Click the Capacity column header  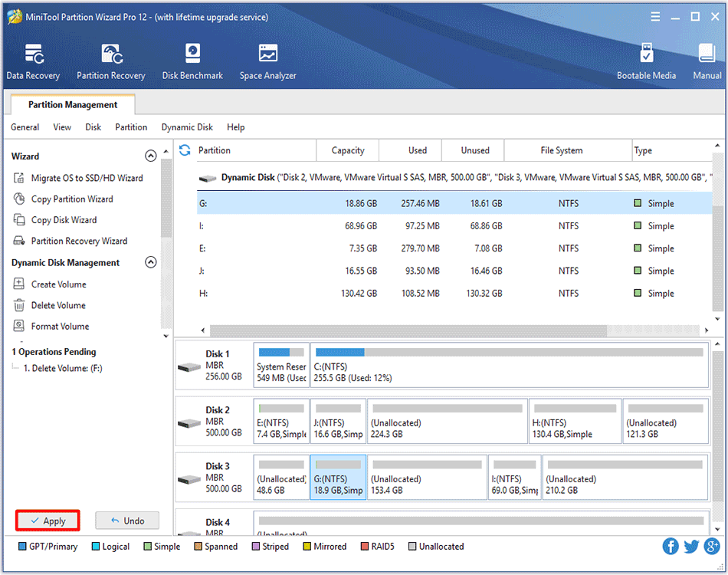coord(348,150)
